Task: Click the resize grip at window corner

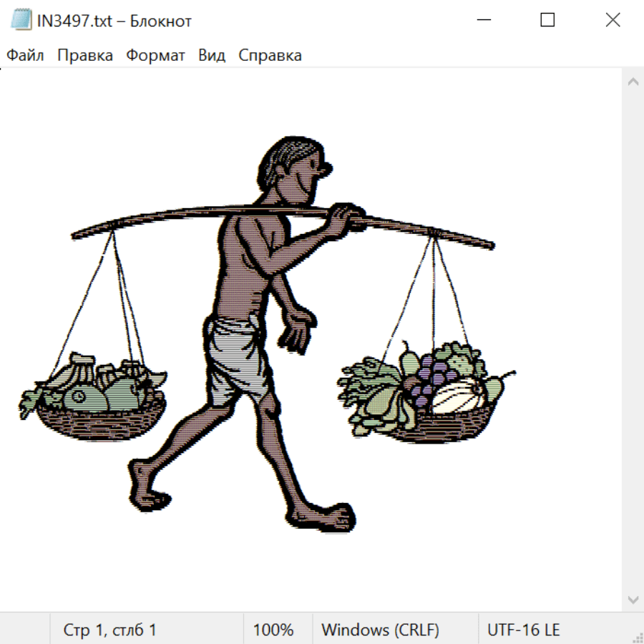Action: pyautogui.click(x=637, y=637)
